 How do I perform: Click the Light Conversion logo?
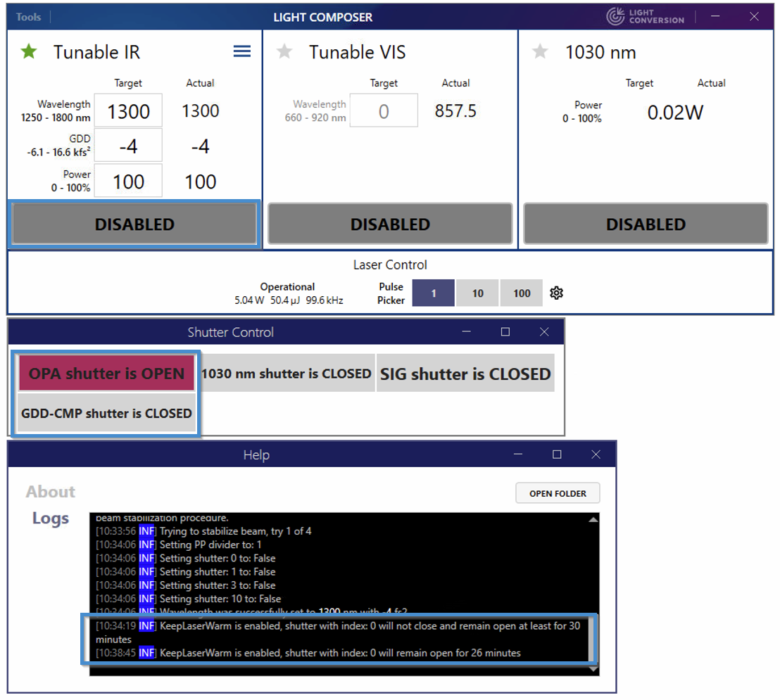point(646,16)
